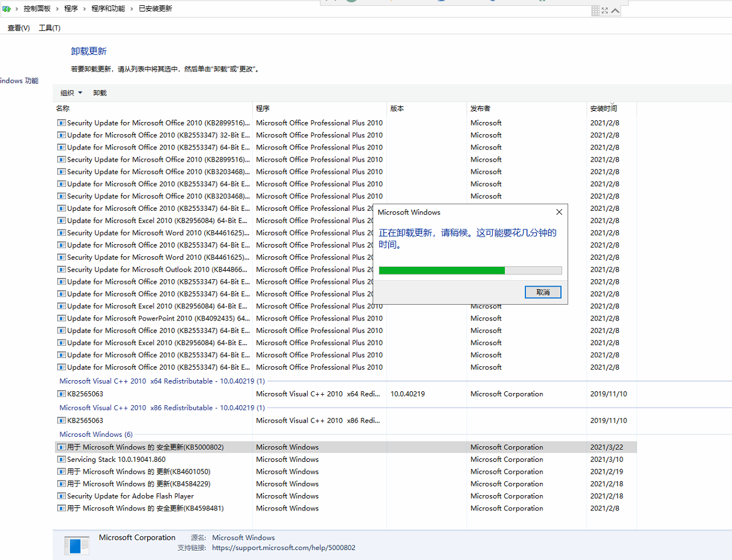Click 取消 in the uninstall progress dialog
The height and width of the screenshot is (560, 732).
(x=543, y=292)
